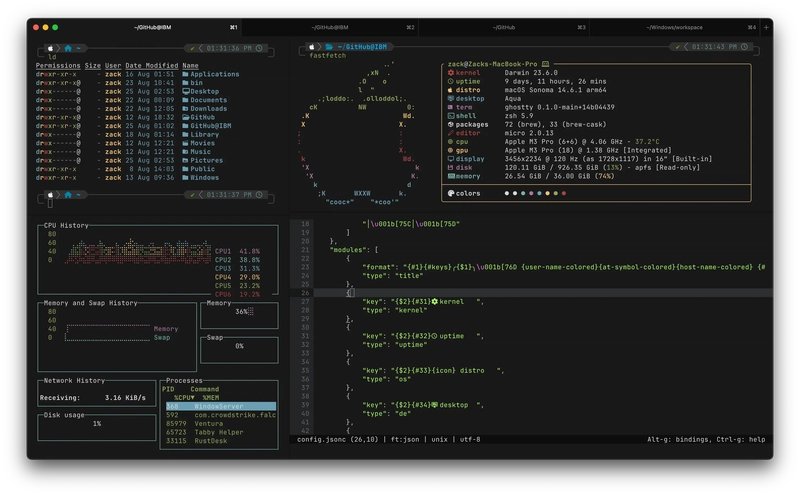
Task: Click the package icon beside packages
Action: point(451,125)
